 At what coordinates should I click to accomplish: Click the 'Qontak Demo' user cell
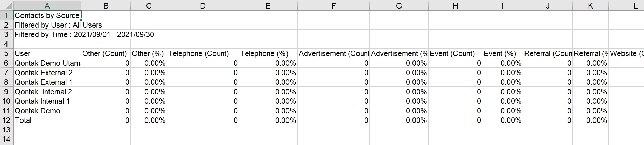(x=47, y=111)
